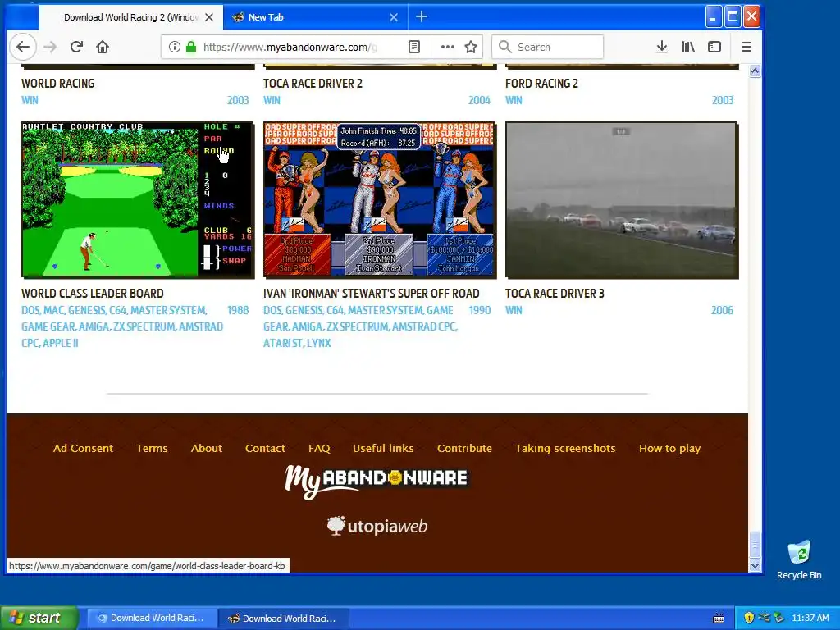Screen dimensions: 840x630
Task: Open the Firefox hamburger menu
Action: (x=746, y=47)
